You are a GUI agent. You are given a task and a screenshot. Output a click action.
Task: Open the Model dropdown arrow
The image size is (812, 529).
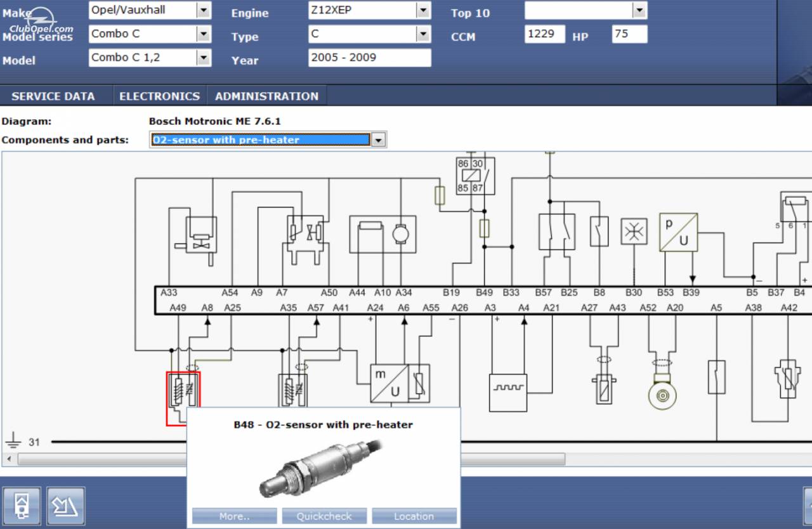pyautogui.click(x=204, y=58)
